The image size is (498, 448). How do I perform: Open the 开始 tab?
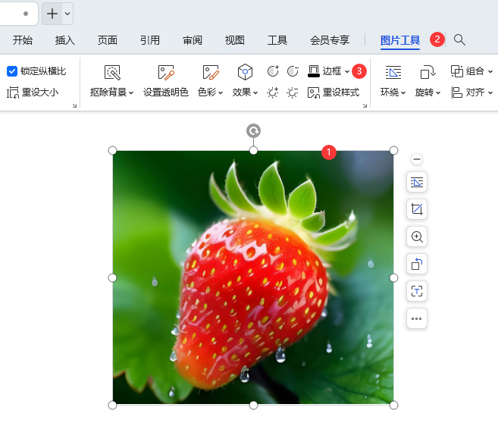pyautogui.click(x=23, y=40)
